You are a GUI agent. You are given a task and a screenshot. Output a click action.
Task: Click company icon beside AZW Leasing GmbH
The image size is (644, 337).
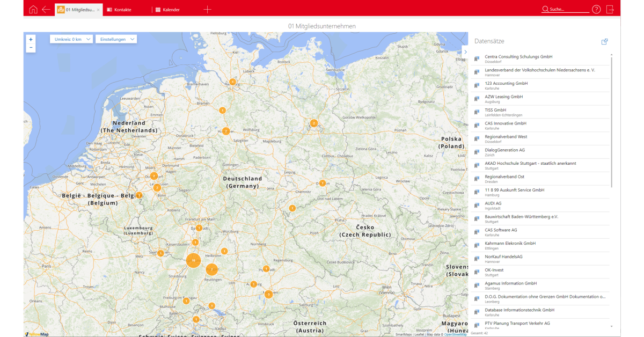477,99
